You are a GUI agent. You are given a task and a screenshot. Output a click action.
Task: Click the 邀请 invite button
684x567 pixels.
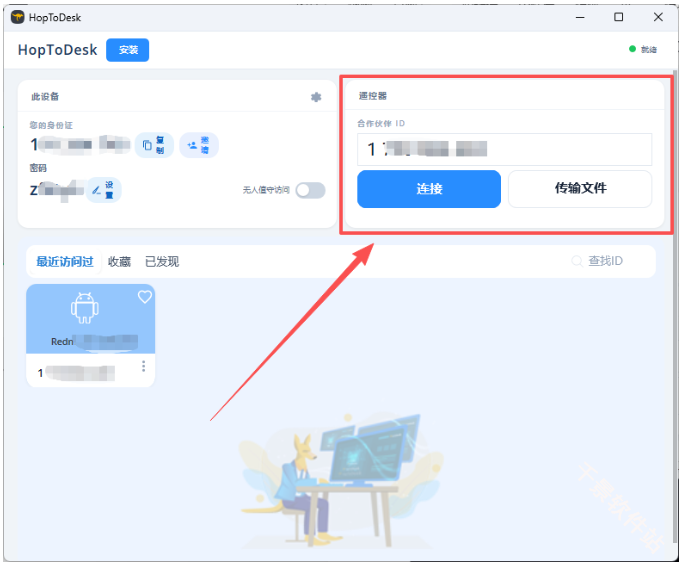click(x=199, y=145)
